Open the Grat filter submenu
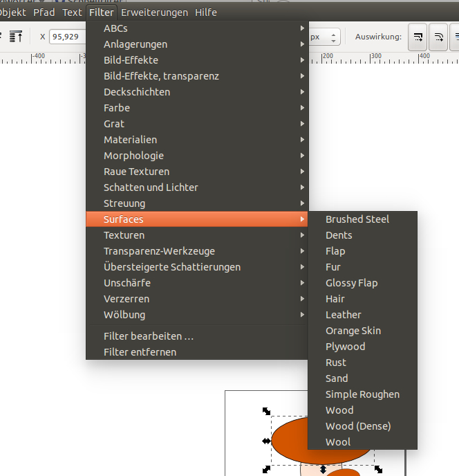The image size is (459, 476). click(x=197, y=124)
